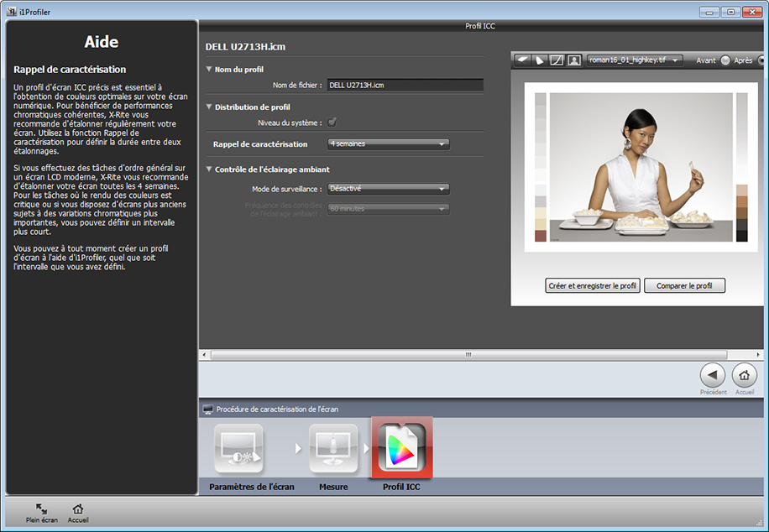Screen dimensions: 769x532
Task: Click the scrollbar right arrow
Action: [758, 354]
